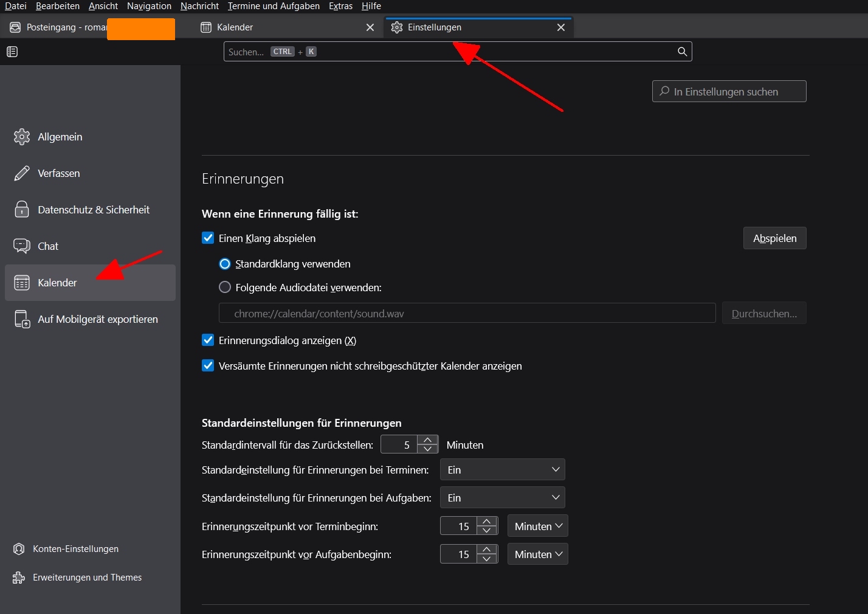Open Verfassen settings via pencil icon

(x=22, y=173)
